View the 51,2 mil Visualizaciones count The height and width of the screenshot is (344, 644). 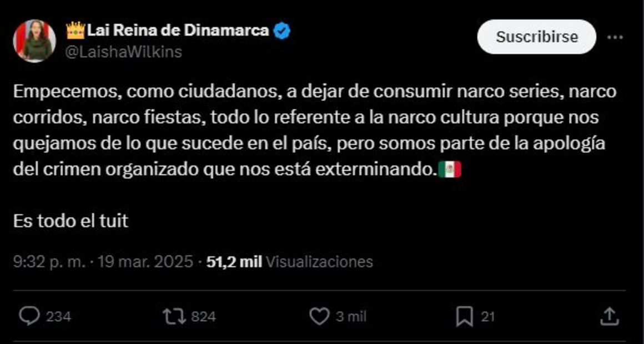(x=290, y=261)
